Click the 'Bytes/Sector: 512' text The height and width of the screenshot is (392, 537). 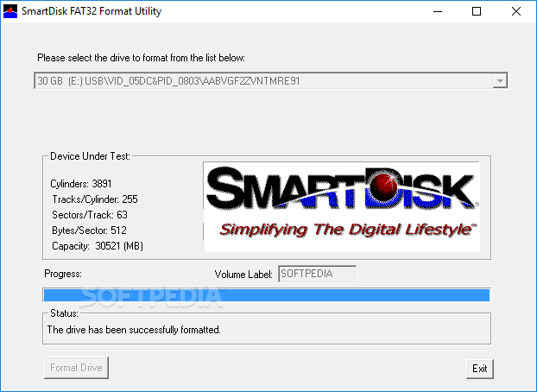tap(89, 231)
